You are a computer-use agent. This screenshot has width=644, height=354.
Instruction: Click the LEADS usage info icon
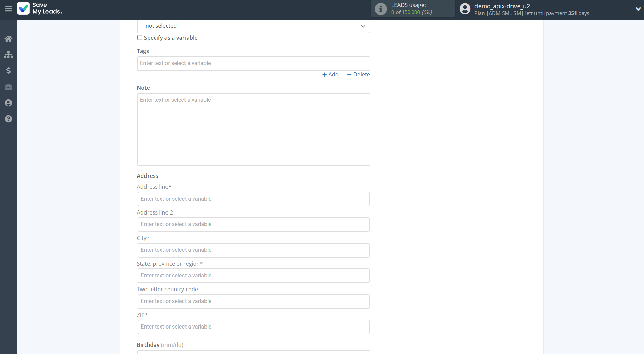[x=380, y=9]
